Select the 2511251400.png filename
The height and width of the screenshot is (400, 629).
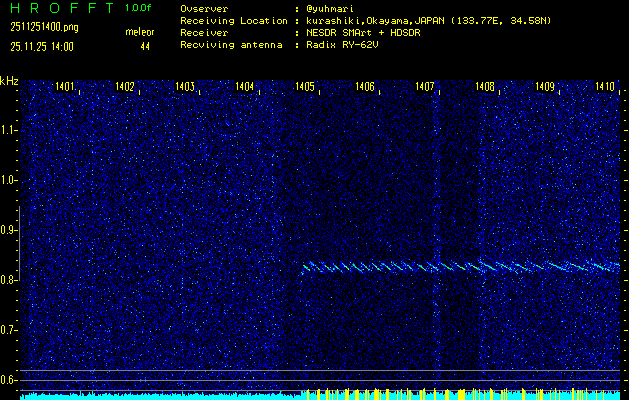pos(41,28)
